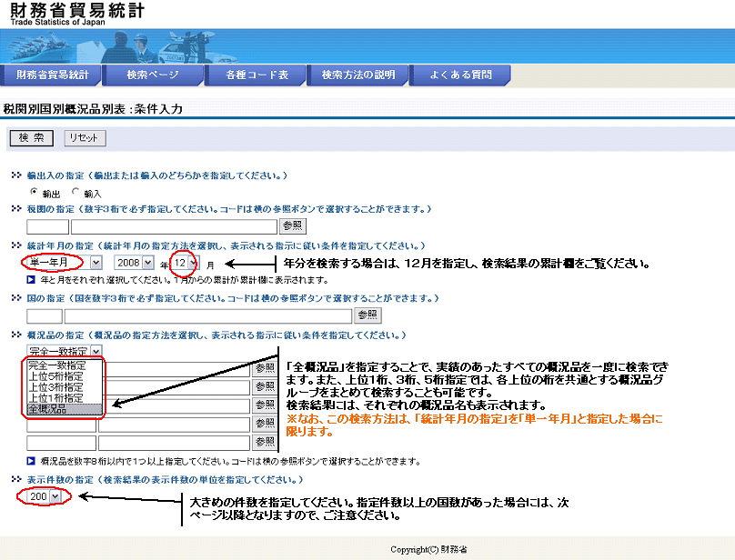Select the 輸入 import radio button
735x560 pixels.
(76, 192)
